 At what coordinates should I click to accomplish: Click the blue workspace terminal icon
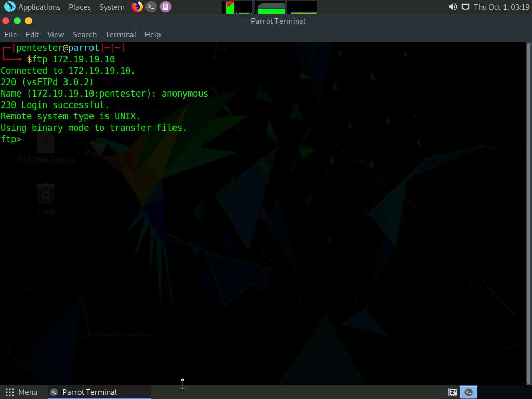tap(469, 393)
